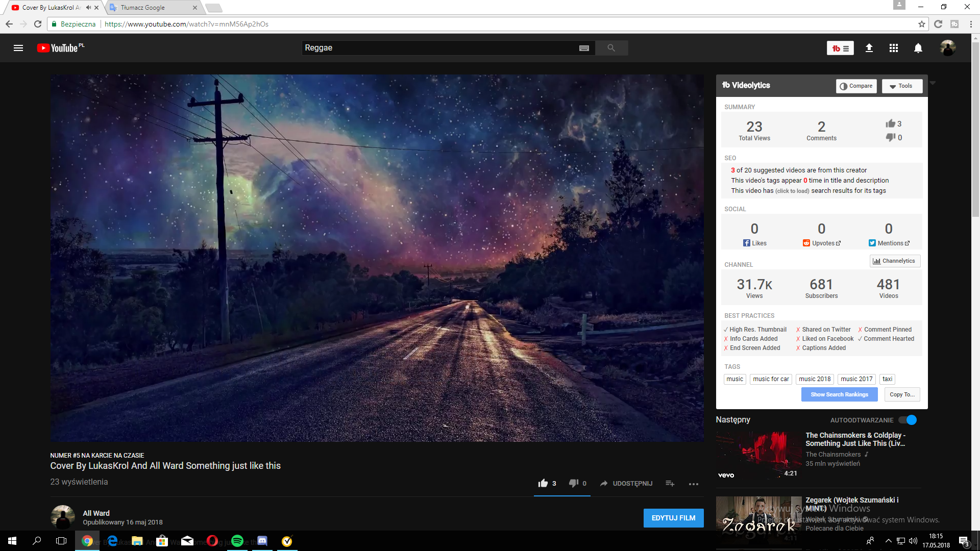
Task: Open a new browser tab
Action: (x=213, y=8)
